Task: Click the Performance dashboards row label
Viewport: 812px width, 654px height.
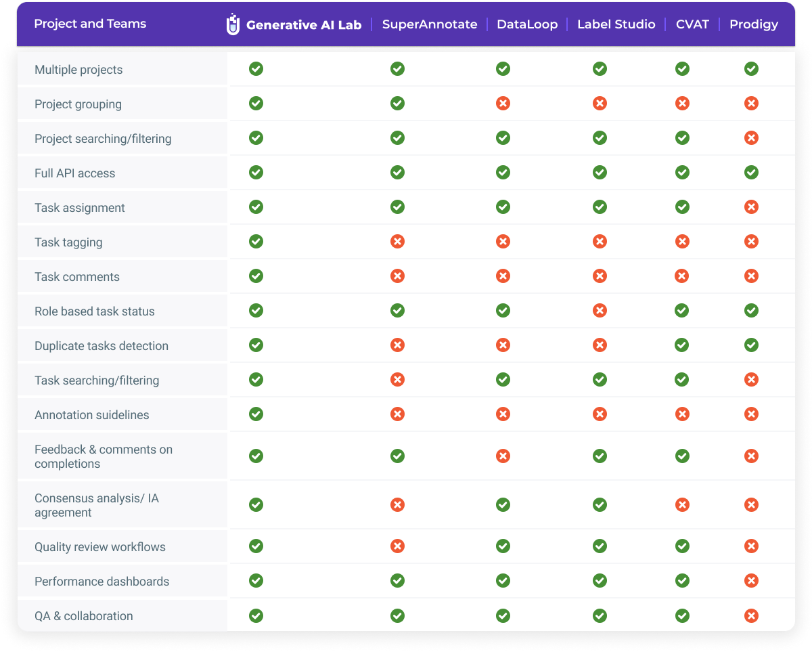Action: click(102, 582)
